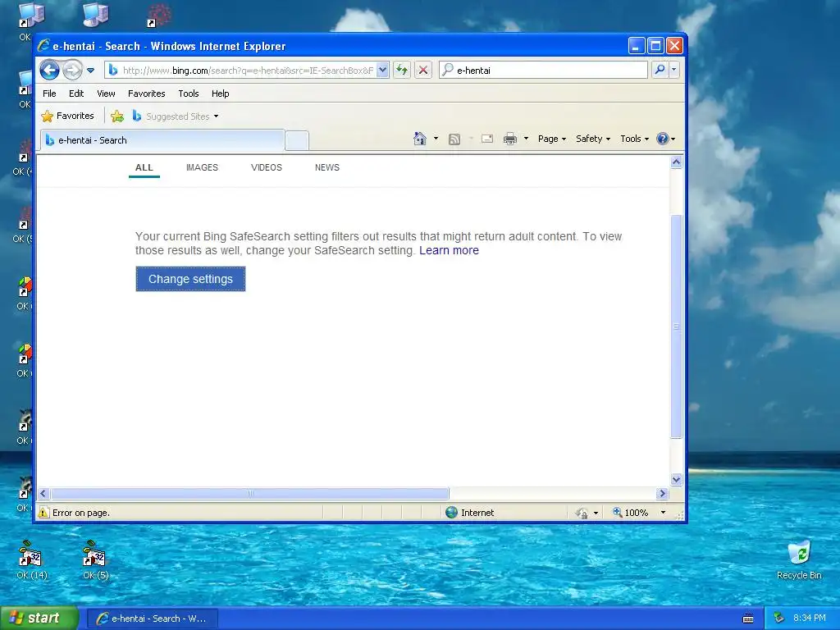This screenshot has height=630, width=840.
Task: Click the system tray icon near the clock
Action: coord(779,619)
